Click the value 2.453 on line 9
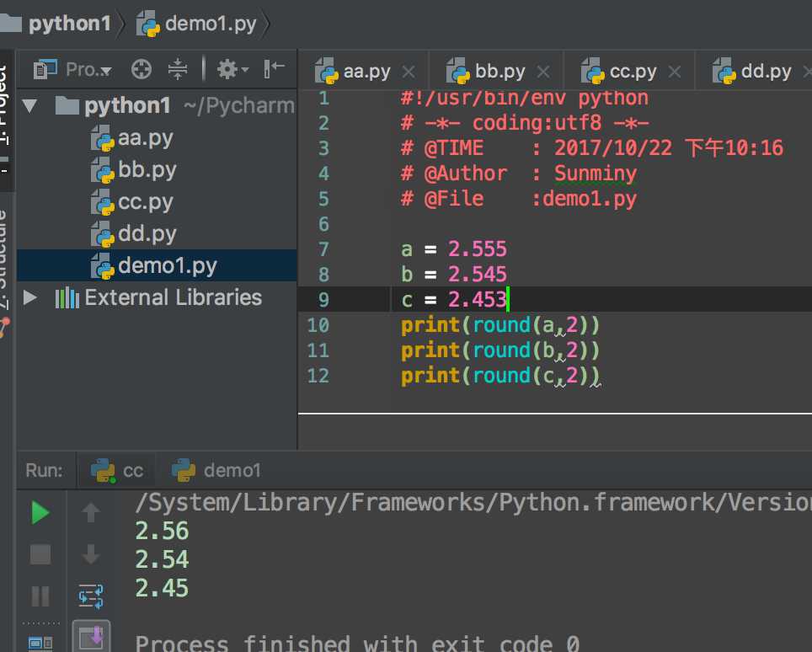The image size is (812, 652). (477, 299)
